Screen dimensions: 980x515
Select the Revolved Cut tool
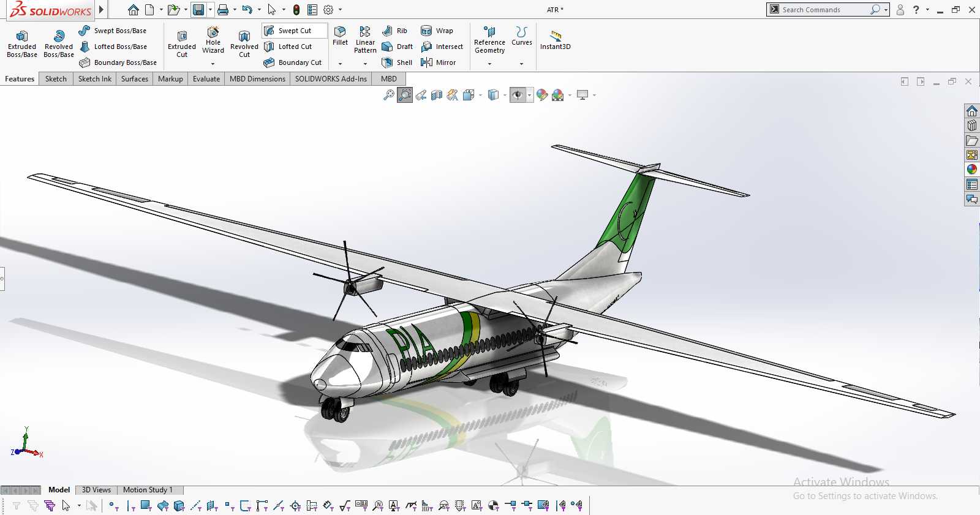(244, 43)
